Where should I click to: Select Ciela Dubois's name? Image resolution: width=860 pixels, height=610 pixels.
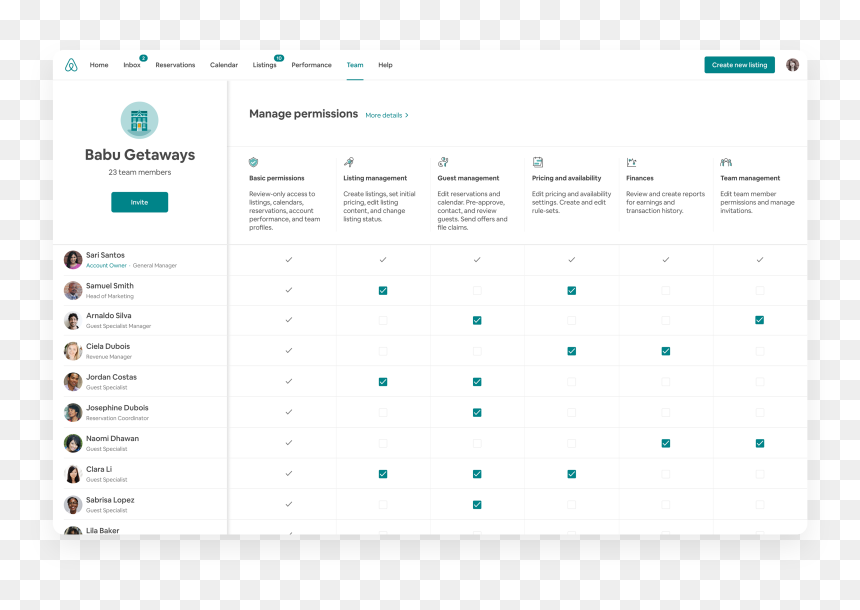[x=108, y=346]
